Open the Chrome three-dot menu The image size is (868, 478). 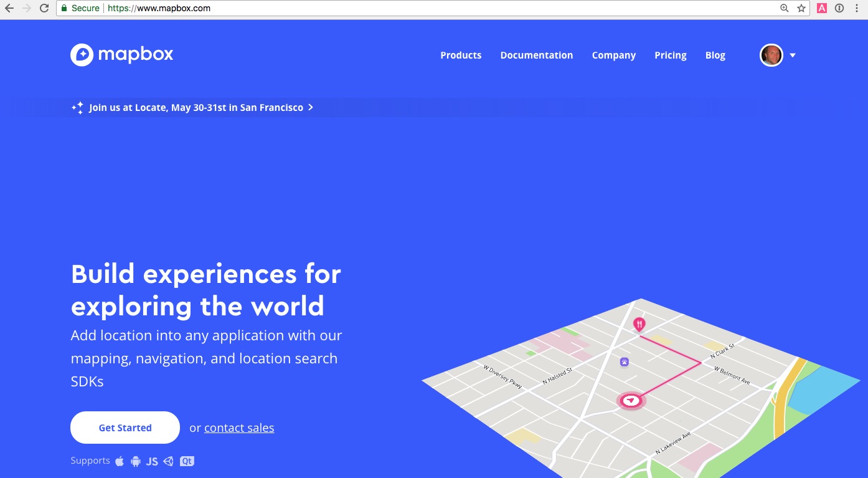pyautogui.click(x=857, y=8)
